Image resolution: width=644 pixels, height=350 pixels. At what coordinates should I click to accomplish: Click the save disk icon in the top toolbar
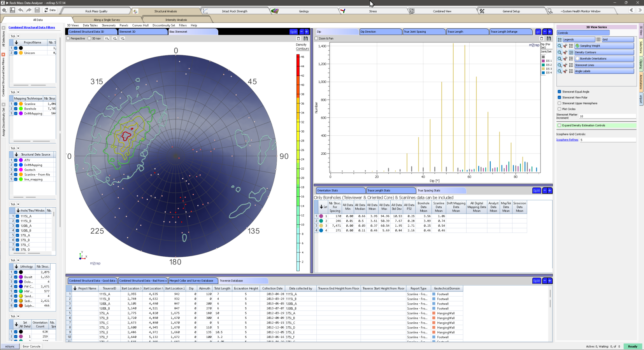point(37,10)
